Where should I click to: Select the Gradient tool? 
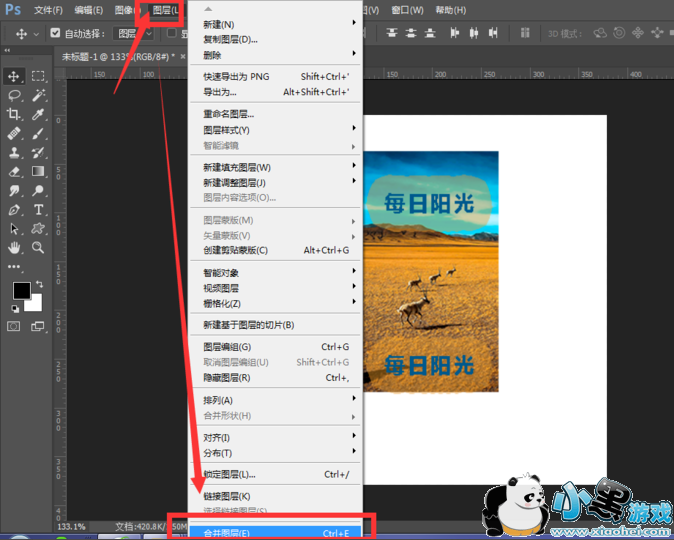[39, 171]
